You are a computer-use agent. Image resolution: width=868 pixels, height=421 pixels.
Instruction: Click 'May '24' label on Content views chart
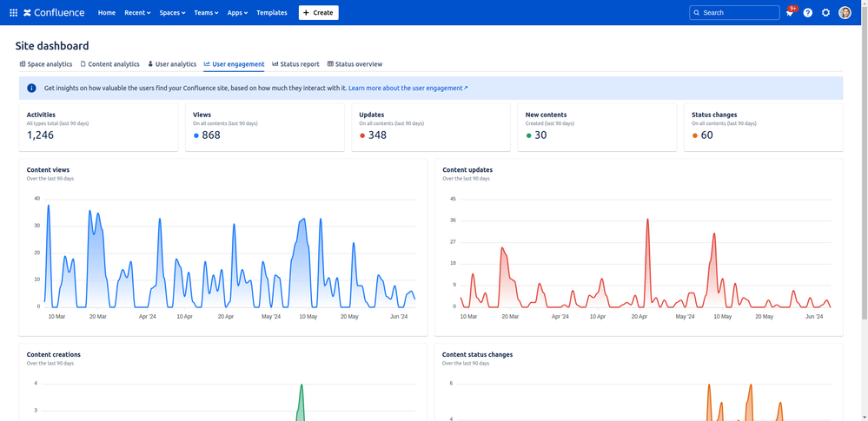271,317
